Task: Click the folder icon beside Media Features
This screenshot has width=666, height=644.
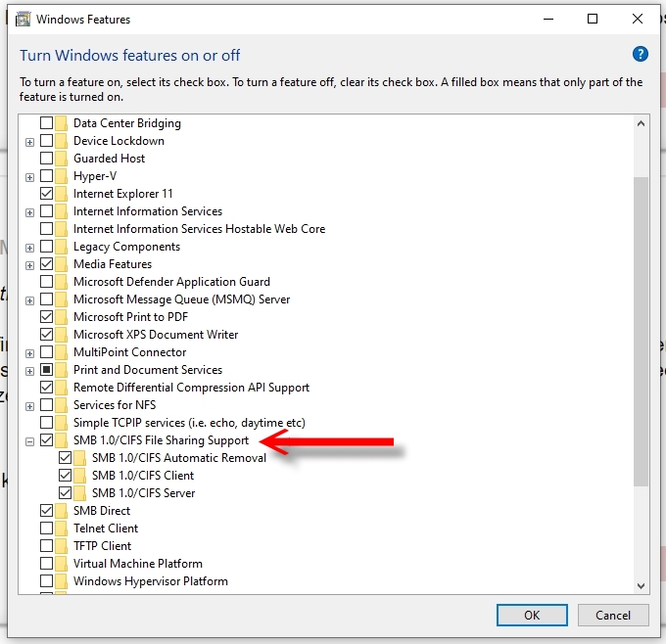Action: click(61, 264)
